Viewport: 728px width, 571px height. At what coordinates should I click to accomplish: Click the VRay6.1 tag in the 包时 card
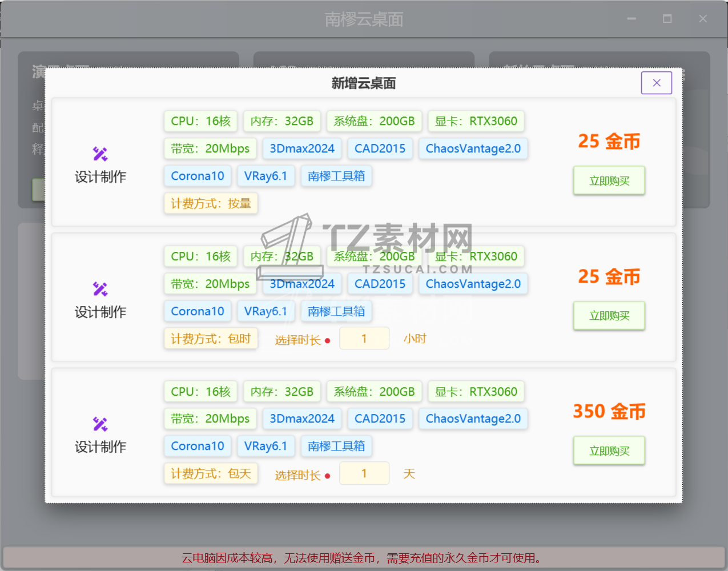(266, 311)
